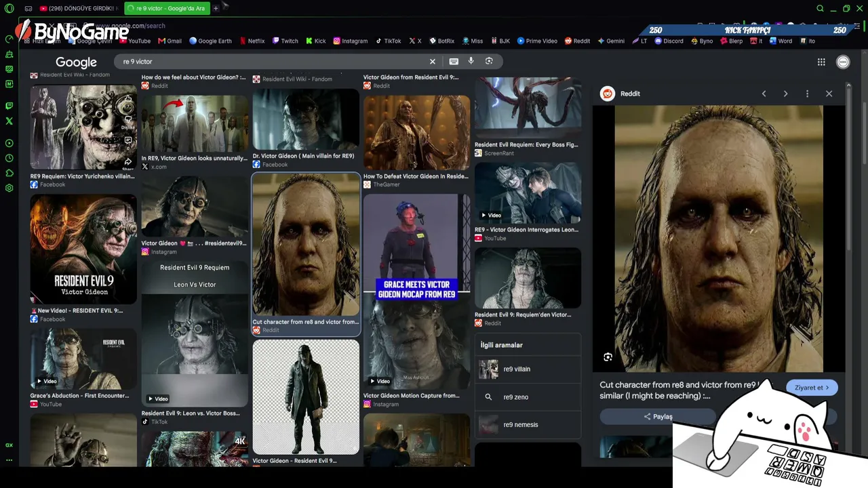Open Twitch in the Opera sidebar
This screenshot has width=868, height=488.
click(9, 106)
